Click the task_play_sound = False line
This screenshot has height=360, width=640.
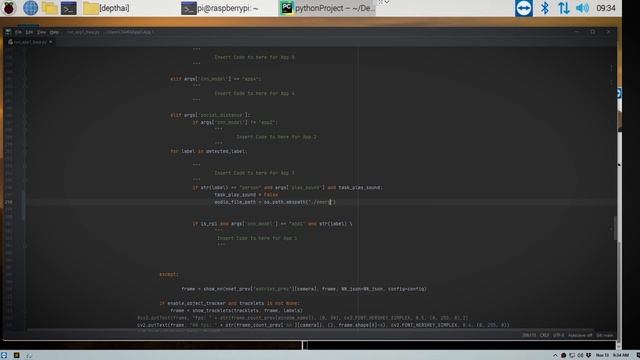click(246, 195)
